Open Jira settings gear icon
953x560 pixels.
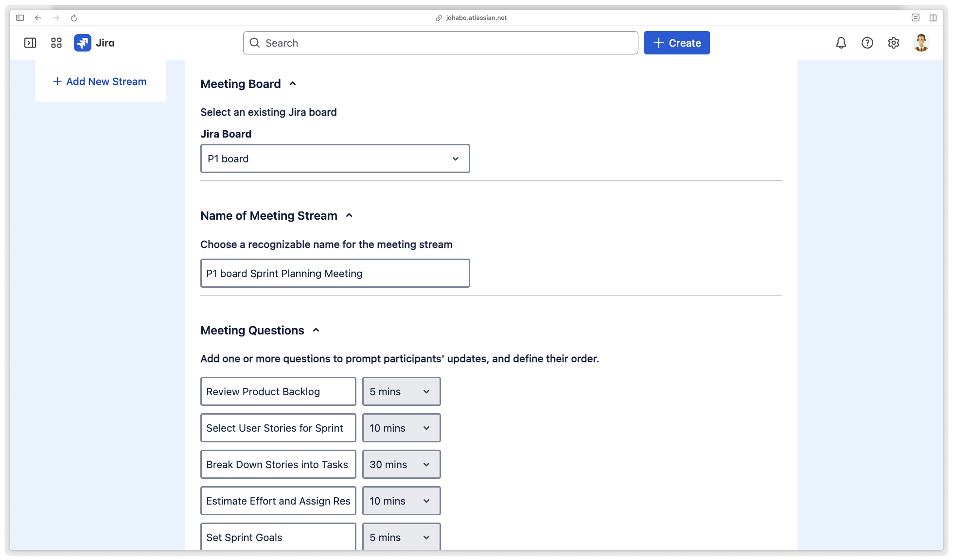point(894,43)
